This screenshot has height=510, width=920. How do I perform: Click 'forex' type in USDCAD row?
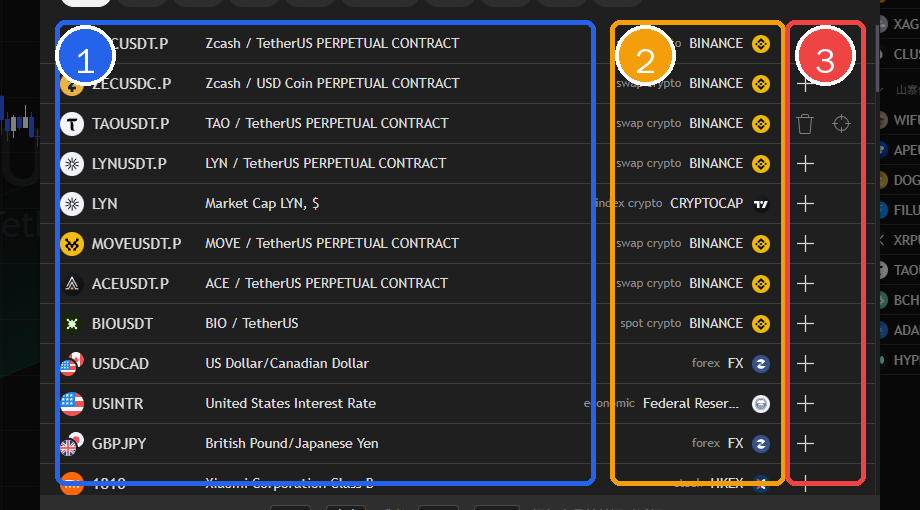click(x=706, y=363)
